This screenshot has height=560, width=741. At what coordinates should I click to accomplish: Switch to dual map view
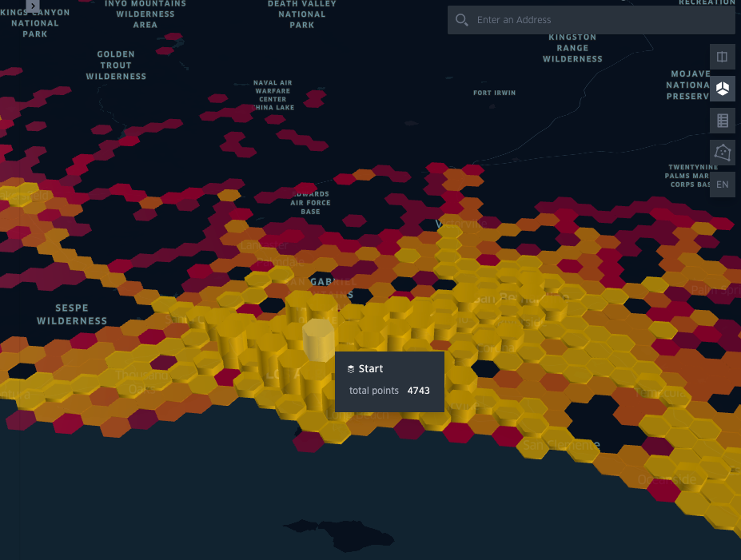tap(722, 57)
